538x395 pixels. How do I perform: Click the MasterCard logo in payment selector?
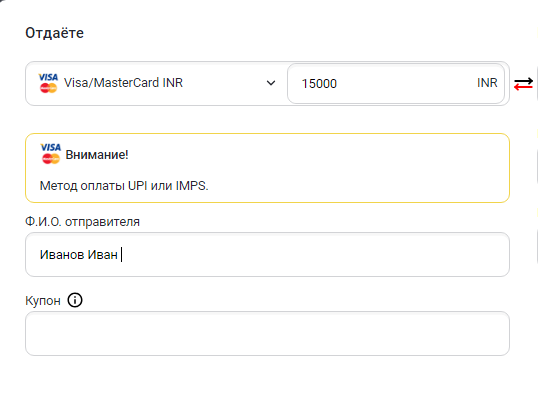[48, 88]
